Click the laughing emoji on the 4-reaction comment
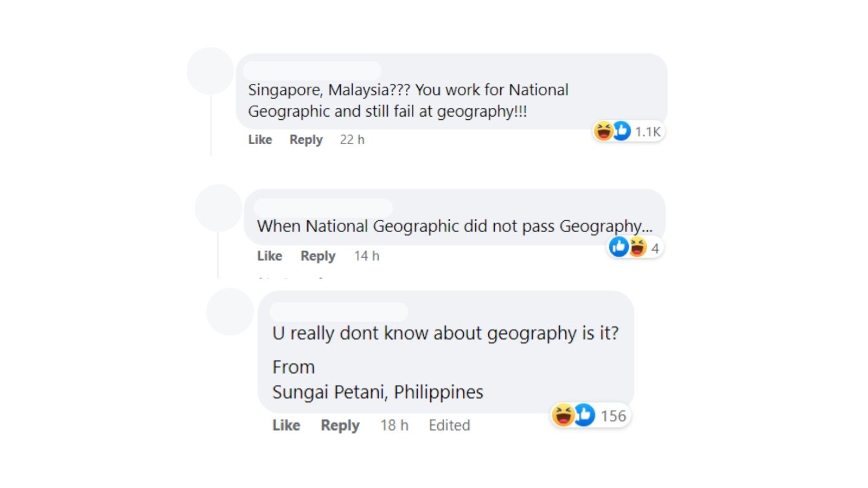 point(637,247)
